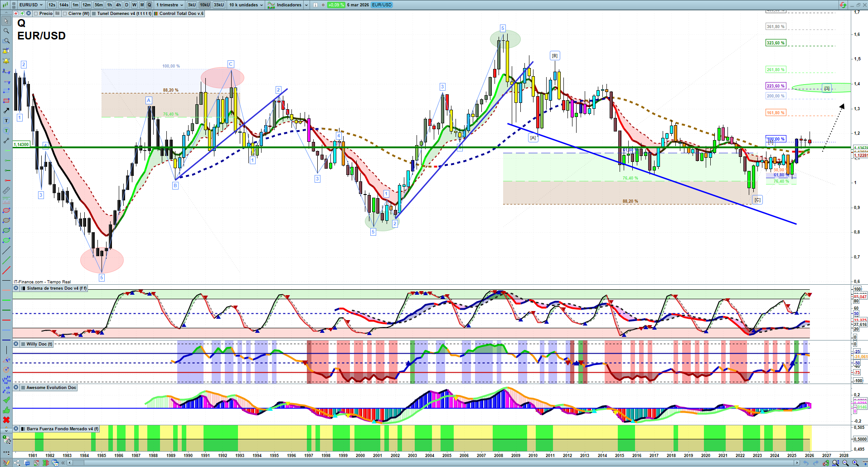Click the green thumbs-up icon
868x467 pixels.
tap(6, 410)
